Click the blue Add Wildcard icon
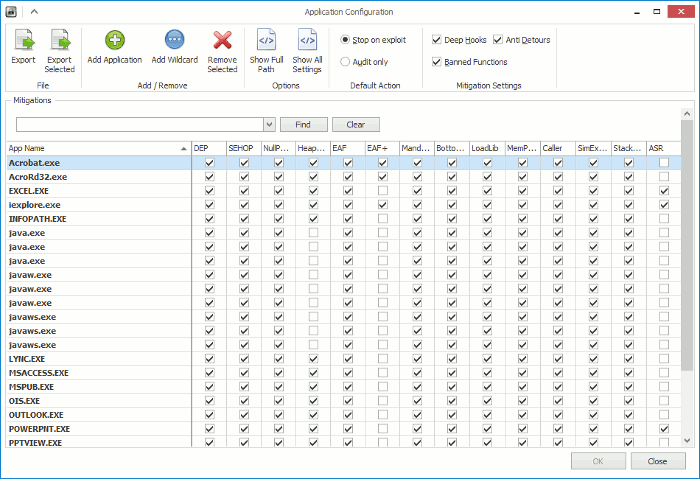The image size is (700, 479). coord(175,40)
